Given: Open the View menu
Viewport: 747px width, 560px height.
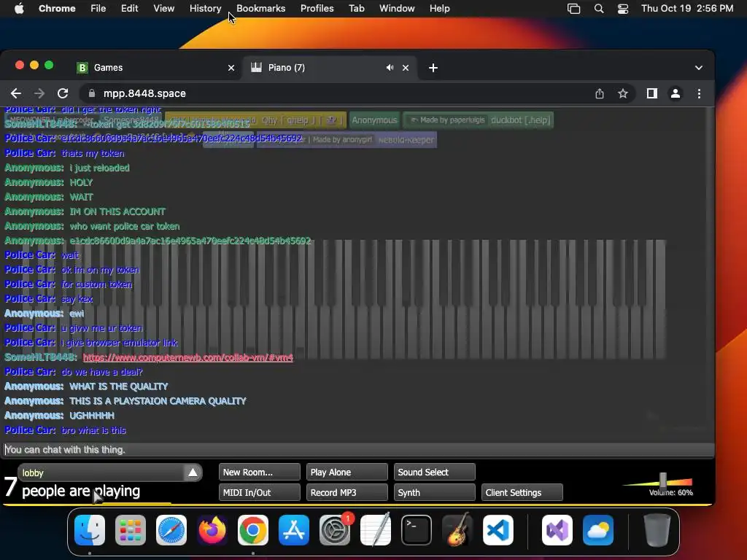Looking at the screenshot, I should (x=163, y=9).
